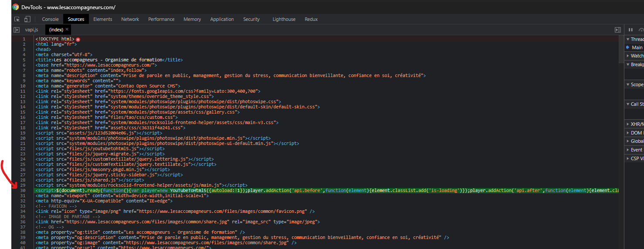Open the Application panel

click(222, 19)
